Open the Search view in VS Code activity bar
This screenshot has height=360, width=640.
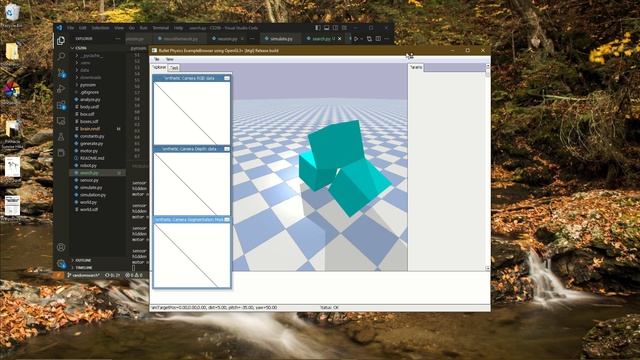(x=61, y=56)
